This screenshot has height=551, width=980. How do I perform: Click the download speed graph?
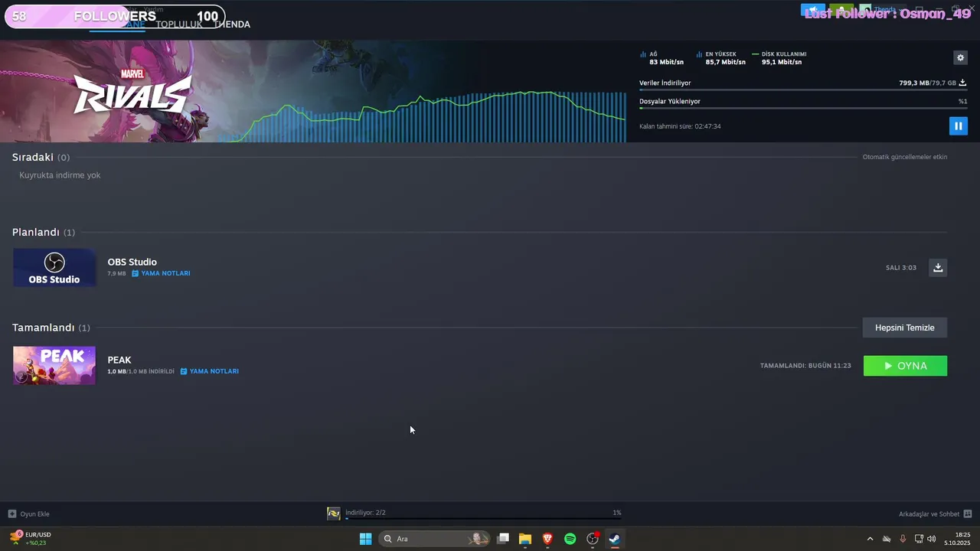422,116
